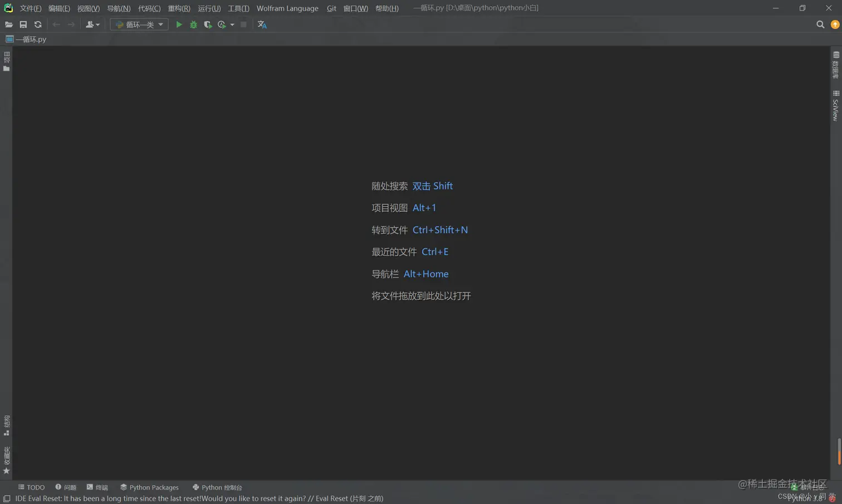
Task: Click the Forward navigation arrow
Action: pyautogui.click(x=71, y=25)
